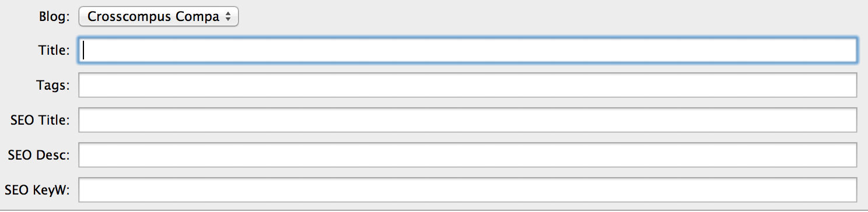Click the "Blog:" label
Viewport: 868px width, 212px height.
pos(53,17)
